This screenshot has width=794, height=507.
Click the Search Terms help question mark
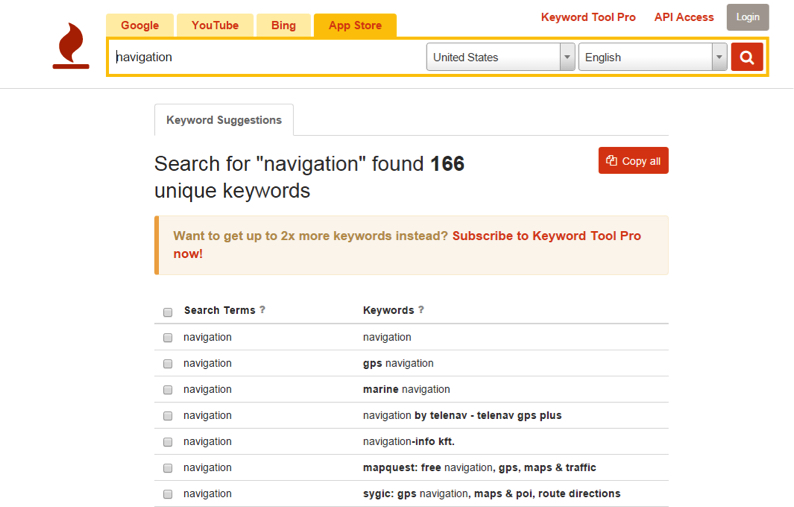point(262,311)
